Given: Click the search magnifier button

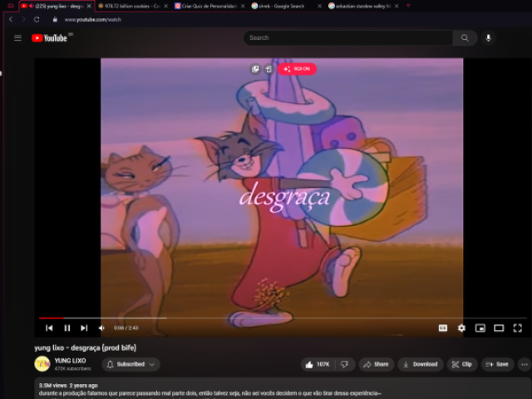Looking at the screenshot, I should pos(465,37).
